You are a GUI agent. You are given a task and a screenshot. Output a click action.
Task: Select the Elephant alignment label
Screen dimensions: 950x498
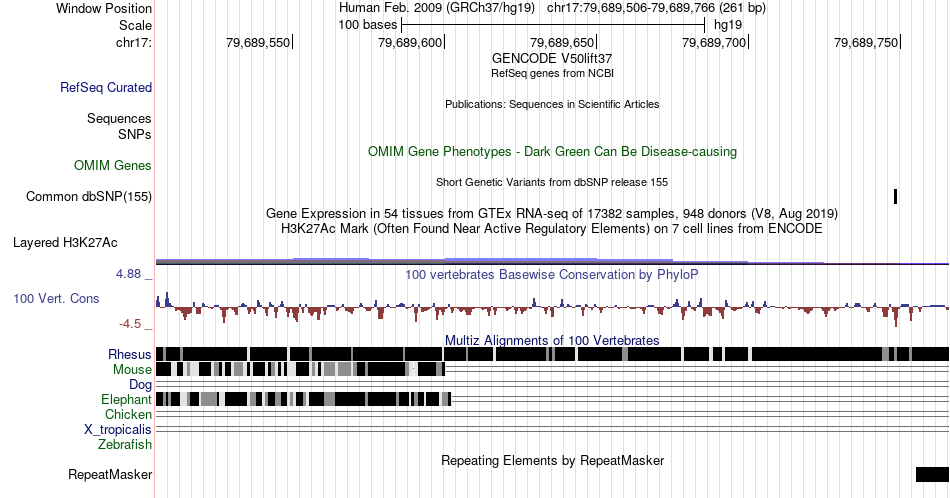coord(126,399)
